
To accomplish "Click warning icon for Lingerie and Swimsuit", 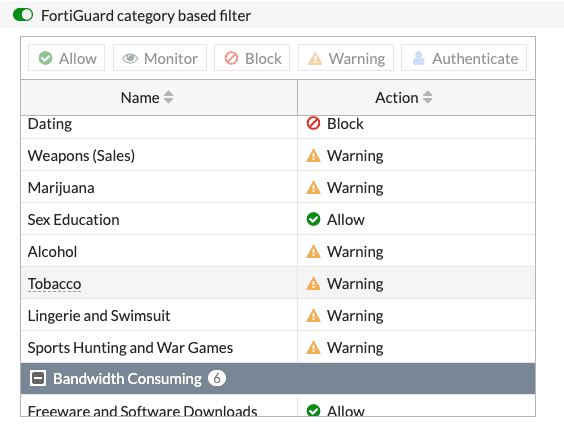I will click(x=313, y=315).
